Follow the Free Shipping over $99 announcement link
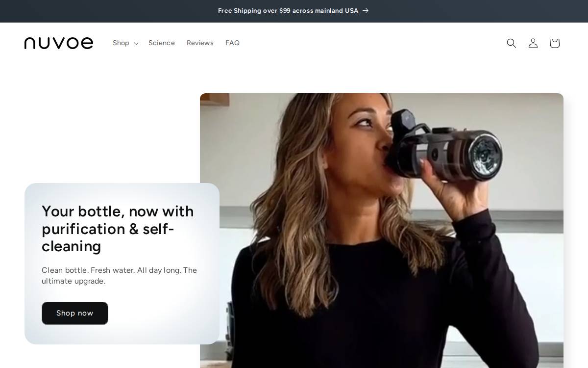This screenshot has width=588, height=368. point(294,11)
